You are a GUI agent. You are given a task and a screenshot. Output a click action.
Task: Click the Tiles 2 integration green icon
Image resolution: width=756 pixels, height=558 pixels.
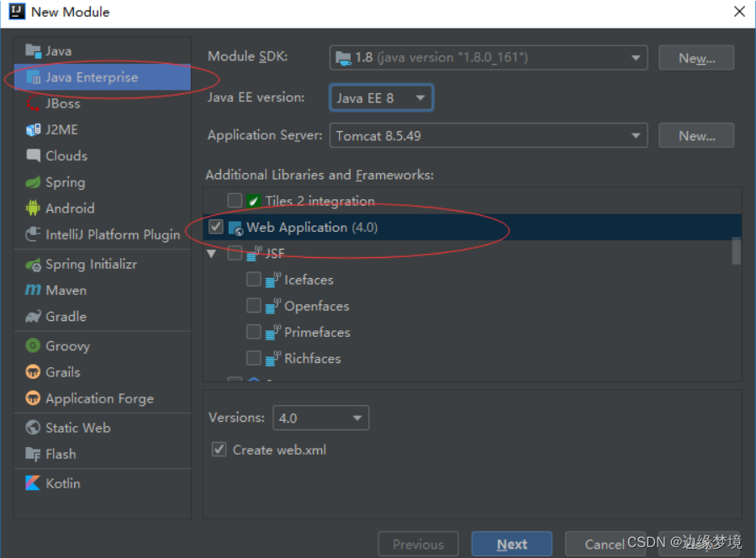(254, 201)
